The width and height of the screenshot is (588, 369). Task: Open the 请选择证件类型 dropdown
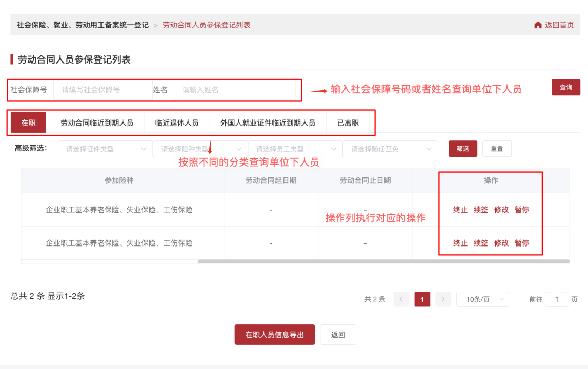(105, 149)
